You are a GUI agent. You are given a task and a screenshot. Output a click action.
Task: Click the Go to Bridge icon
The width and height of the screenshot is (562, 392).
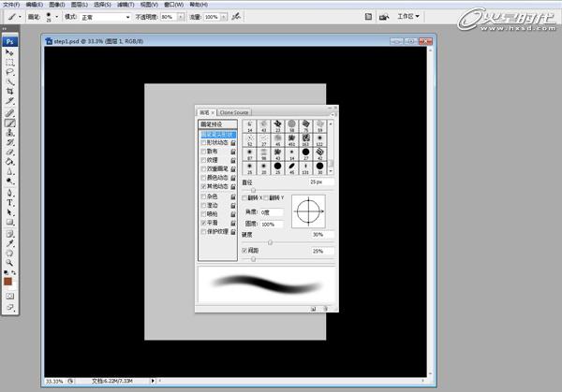[384, 17]
